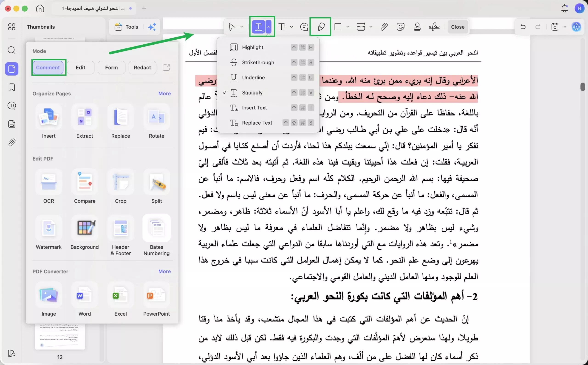Select the sticky note comment tool

[304, 27]
